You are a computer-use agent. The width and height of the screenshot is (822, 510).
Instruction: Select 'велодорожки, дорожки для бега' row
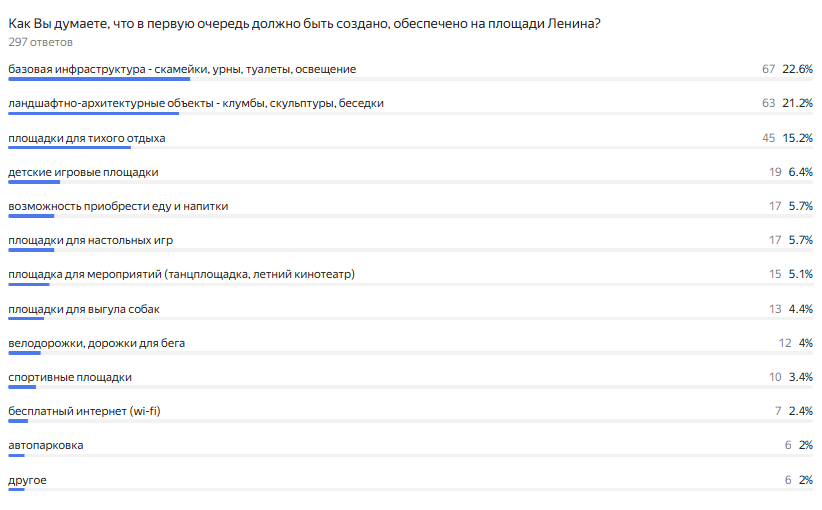[410, 345]
